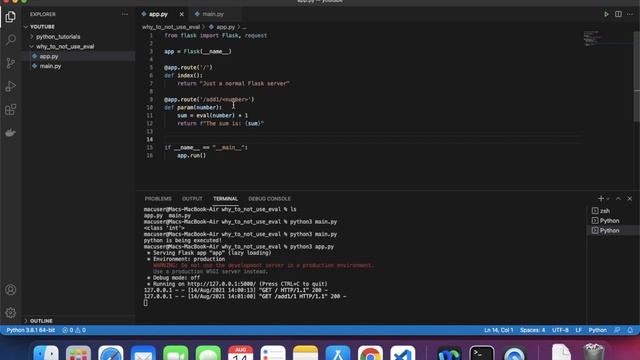
Task: Click line number 9 in the gutter
Action: tap(151, 99)
